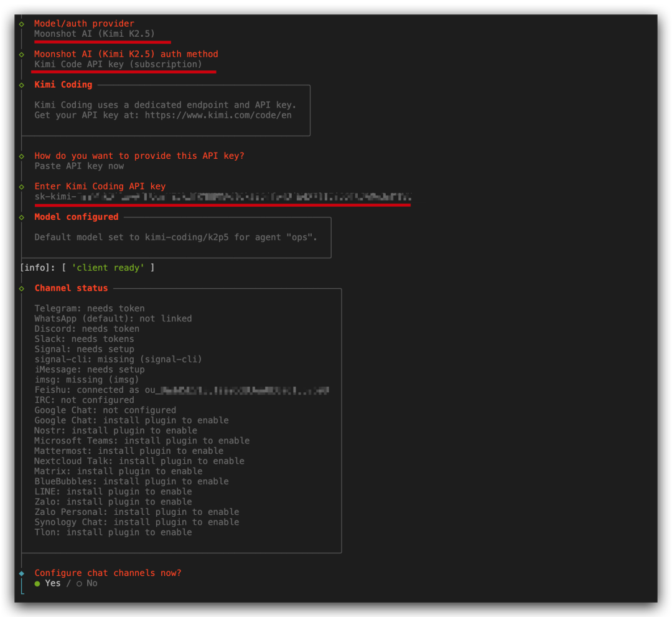
Task: Click the diamond marker next to Kimi Coding heading
Action: tap(22, 85)
